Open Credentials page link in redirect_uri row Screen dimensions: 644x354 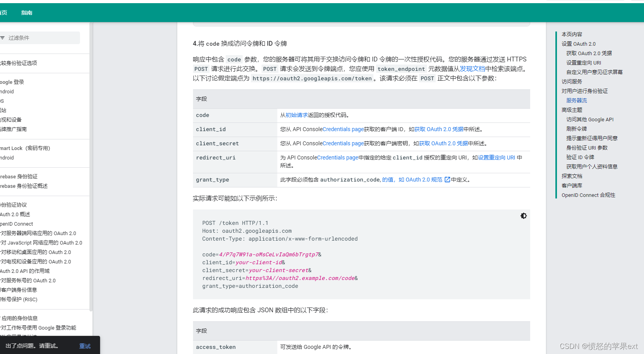pyautogui.click(x=338, y=158)
